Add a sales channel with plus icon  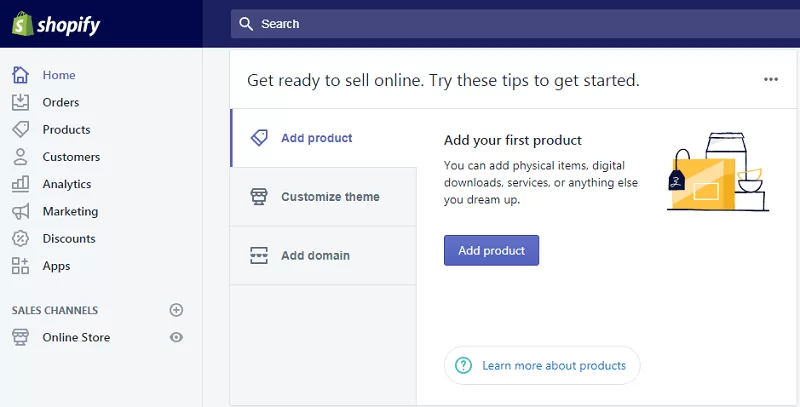(176, 310)
